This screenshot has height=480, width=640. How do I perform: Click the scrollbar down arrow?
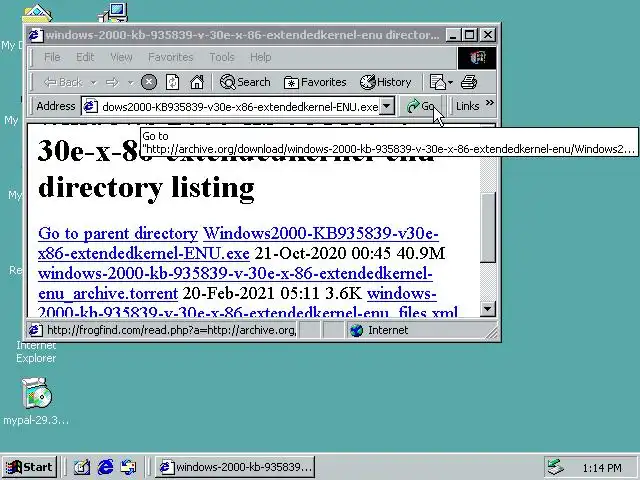tap(488, 309)
